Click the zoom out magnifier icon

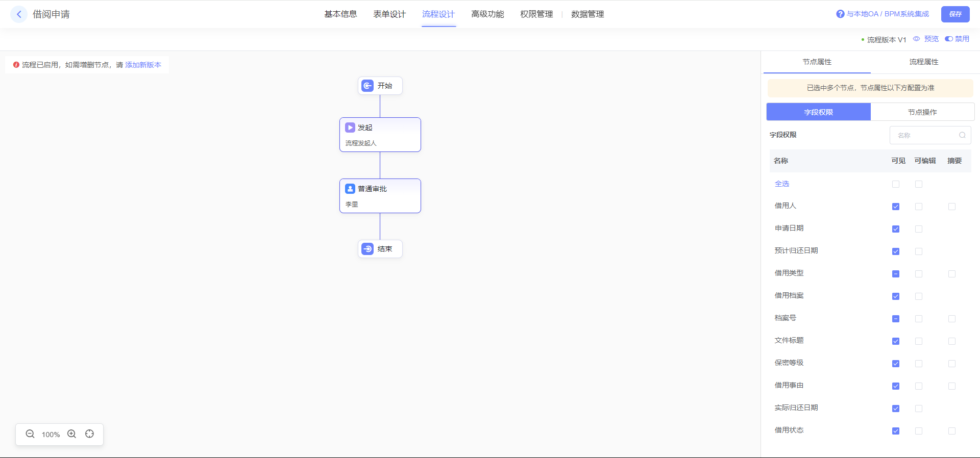click(30, 434)
